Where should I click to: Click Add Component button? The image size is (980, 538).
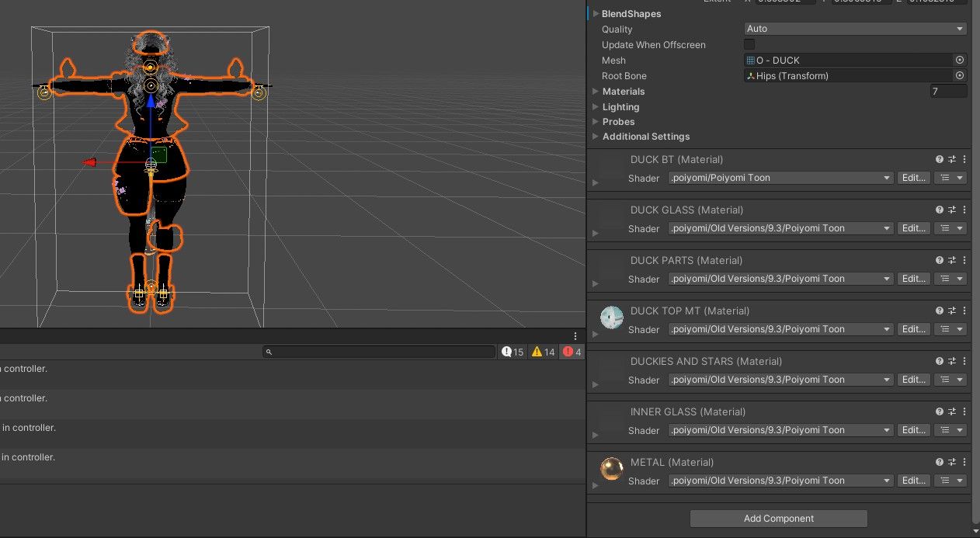point(779,519)
